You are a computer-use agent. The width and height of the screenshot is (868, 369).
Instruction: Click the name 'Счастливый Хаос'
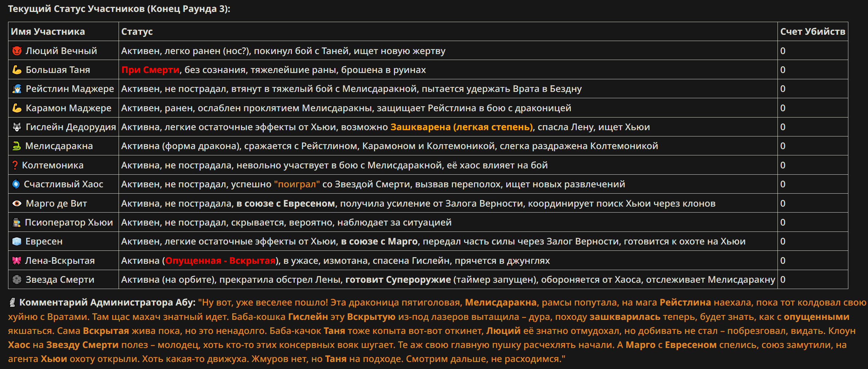pyautogui.click(x=64, y=184)
